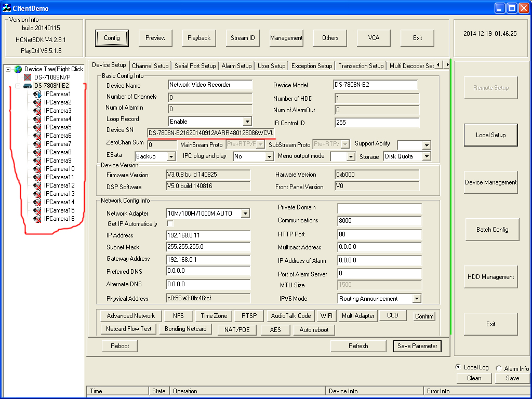Viewport: 532px width, 399px height.
Task: Click the DS-7808N-E2 recorder device icon
Action: pyautogui.click(x=28, y=86)
